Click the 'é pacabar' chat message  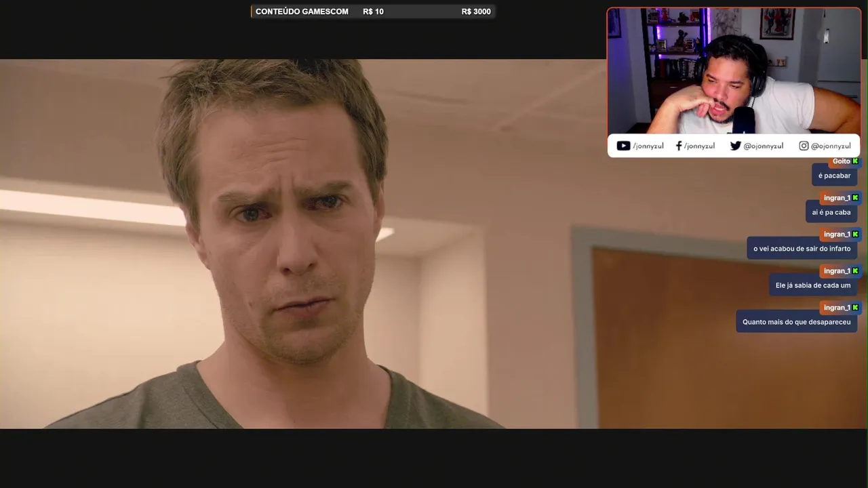click(x=834, y=176)
